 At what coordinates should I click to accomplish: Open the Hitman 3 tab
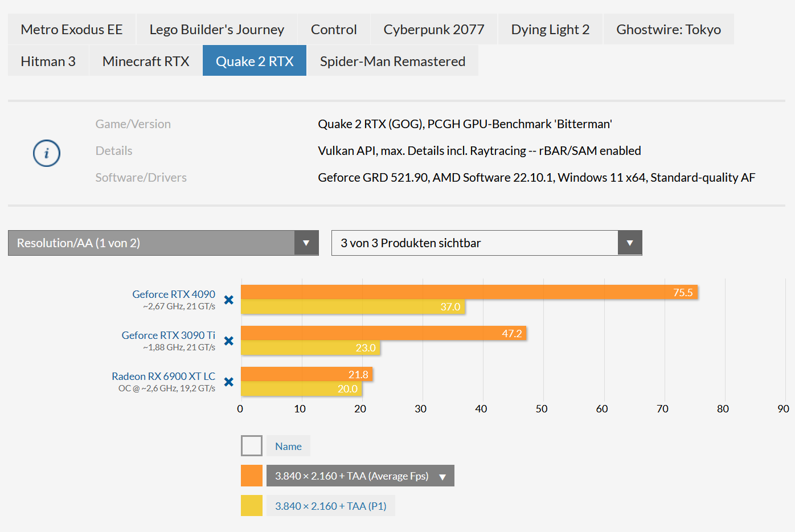[x=48, y=61]
